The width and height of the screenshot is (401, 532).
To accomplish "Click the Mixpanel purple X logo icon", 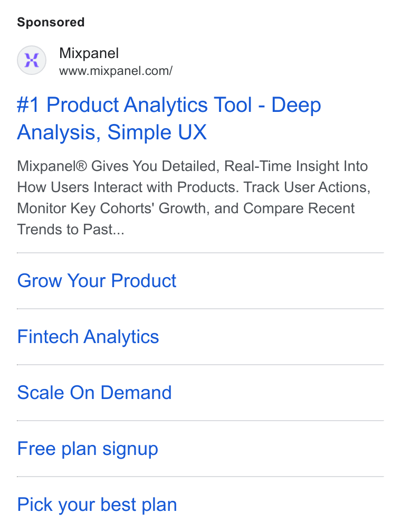I will (x=32, y=60).
